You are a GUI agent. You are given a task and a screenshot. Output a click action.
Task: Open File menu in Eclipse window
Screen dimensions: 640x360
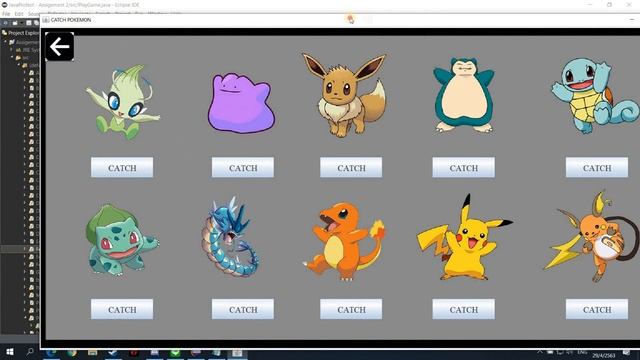click(6, 13)
